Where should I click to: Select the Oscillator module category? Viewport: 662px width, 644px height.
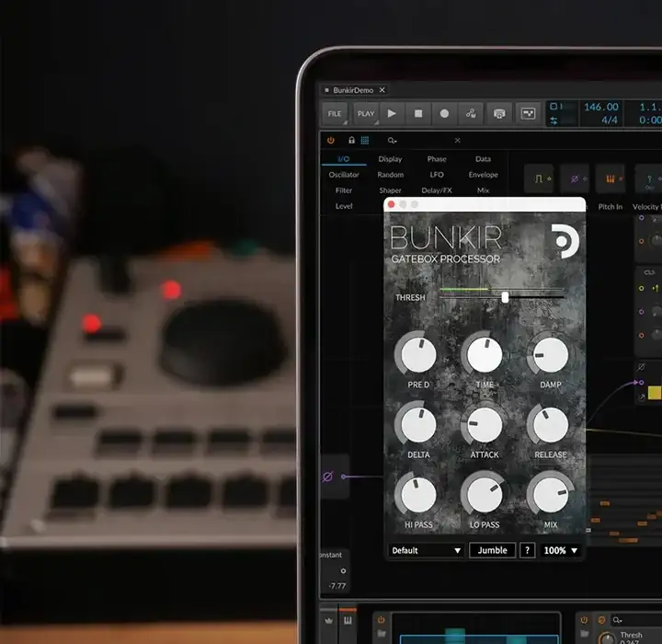[344, 175]
